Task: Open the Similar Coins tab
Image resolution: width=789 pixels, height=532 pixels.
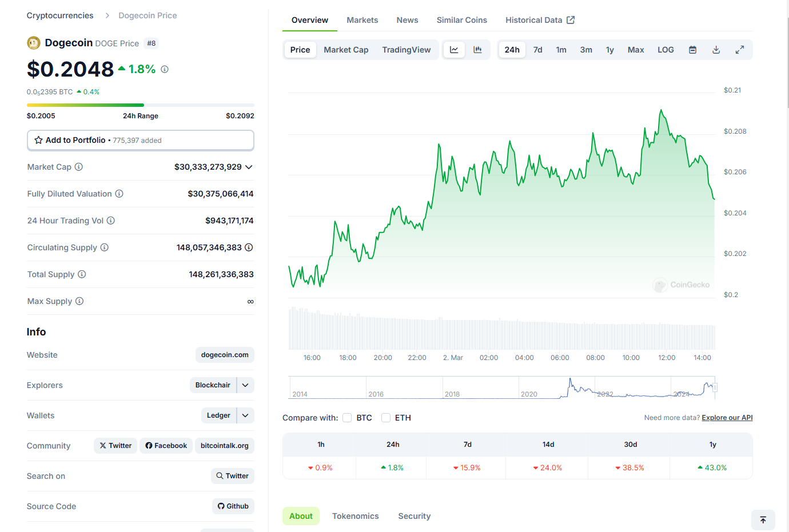Action: (x=462, y=20)
